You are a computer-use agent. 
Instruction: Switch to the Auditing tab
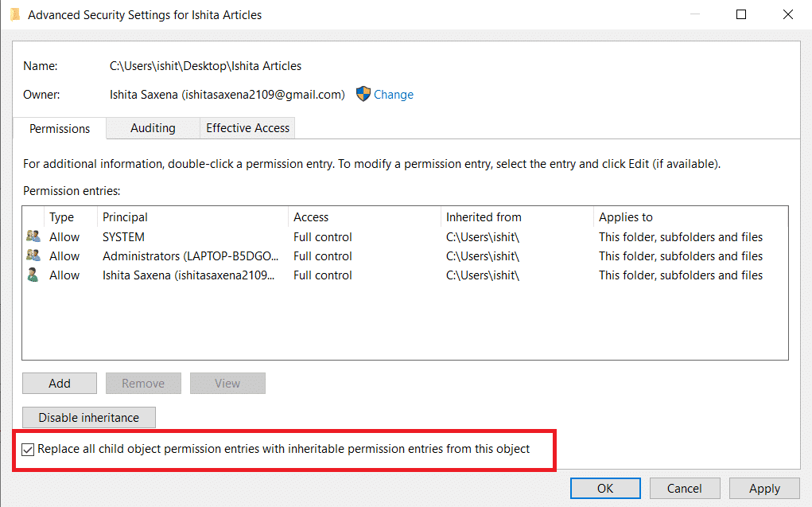click(152, 128)
